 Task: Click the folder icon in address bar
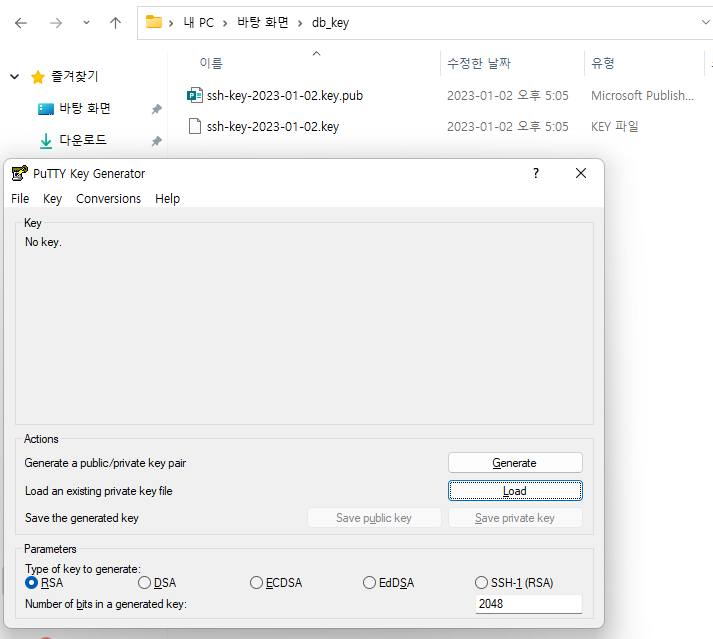tap(154, 22)
